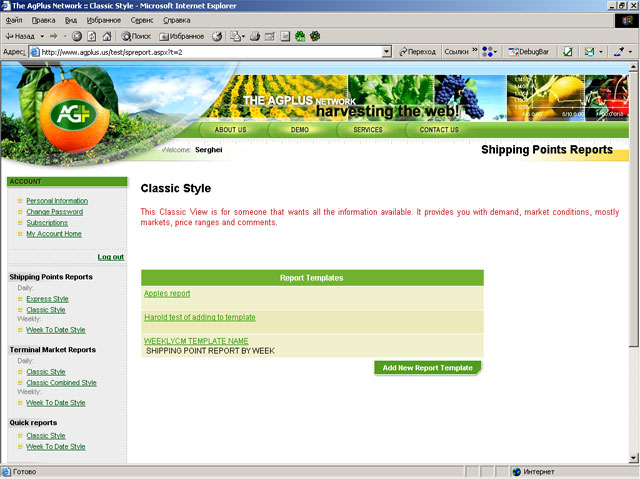Open Quick reports Classic Style link

click(x=46, y=436)
